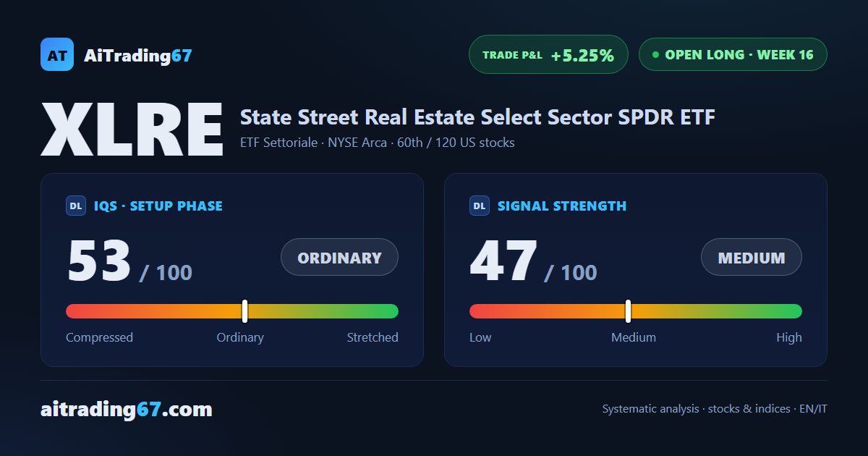Click the Compressed scale label
Image resolution: width=868 pixels, height=456 pixels.
click(99, 337)
